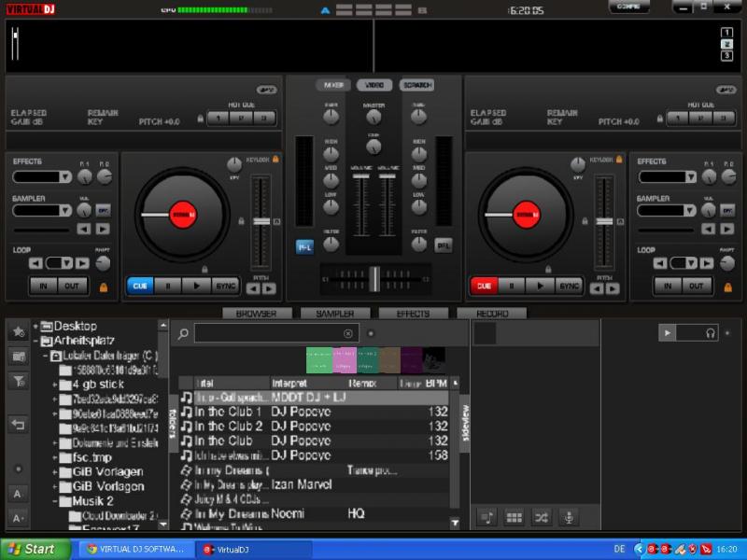Click loop IN button on right deck

coord(668,286)
